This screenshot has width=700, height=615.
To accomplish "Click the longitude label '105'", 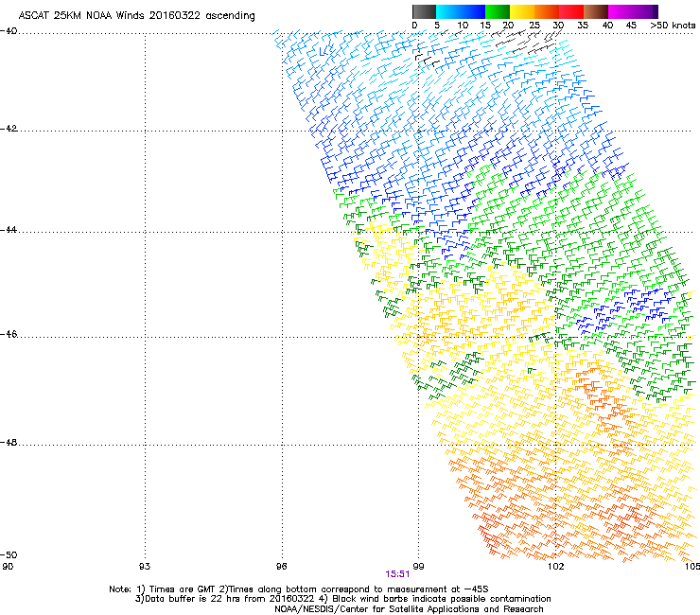I will [692, 567].
